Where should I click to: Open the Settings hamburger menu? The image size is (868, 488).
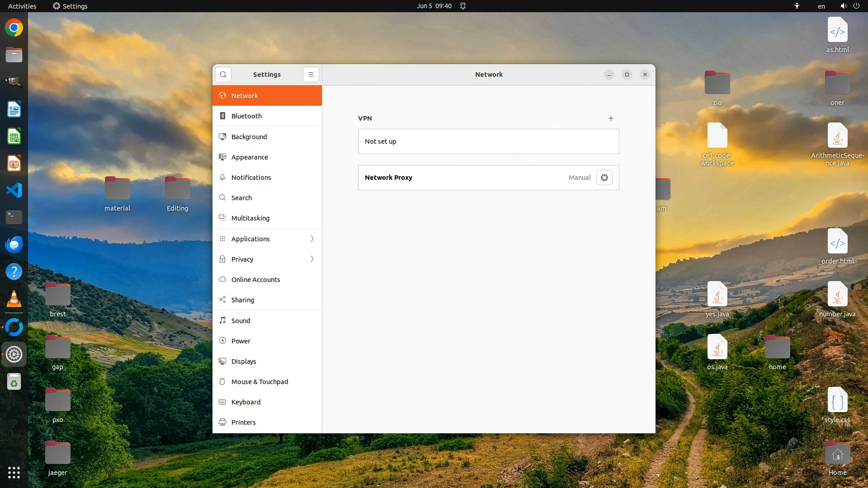pos(311,75)
